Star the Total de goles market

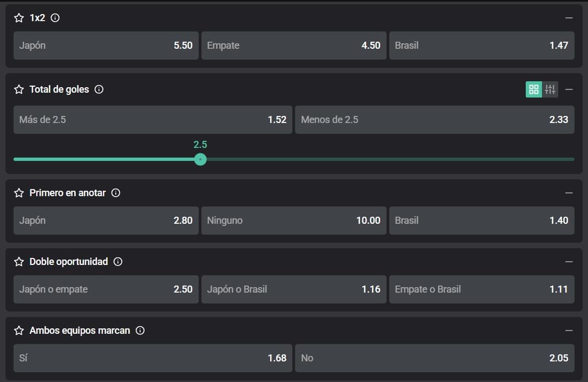click(19, 89)
